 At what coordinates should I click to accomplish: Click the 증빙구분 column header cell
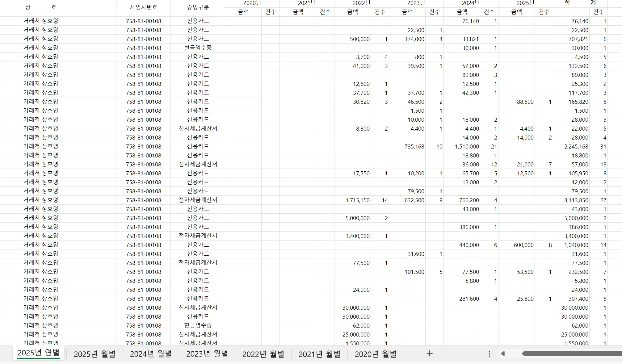(198, 7)
